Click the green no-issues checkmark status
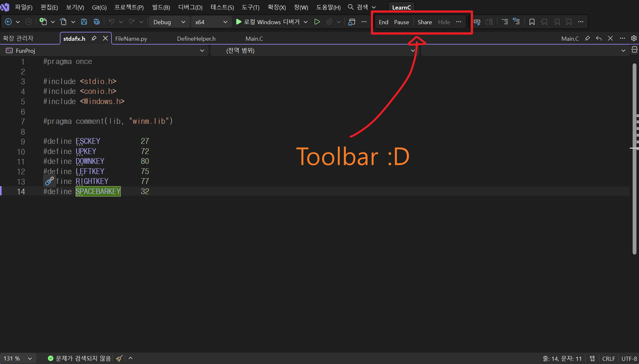 [x=51, y=359]
